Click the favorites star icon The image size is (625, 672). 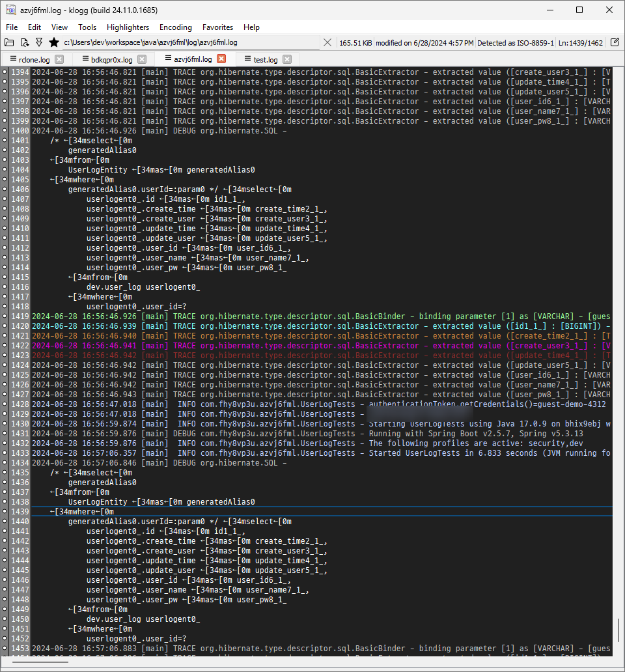(53, 42)
